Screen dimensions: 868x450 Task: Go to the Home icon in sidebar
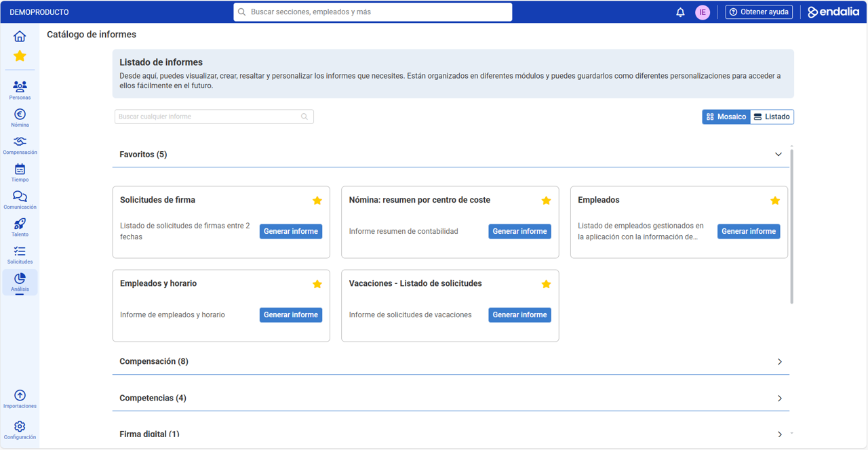(x=20, y=36)
